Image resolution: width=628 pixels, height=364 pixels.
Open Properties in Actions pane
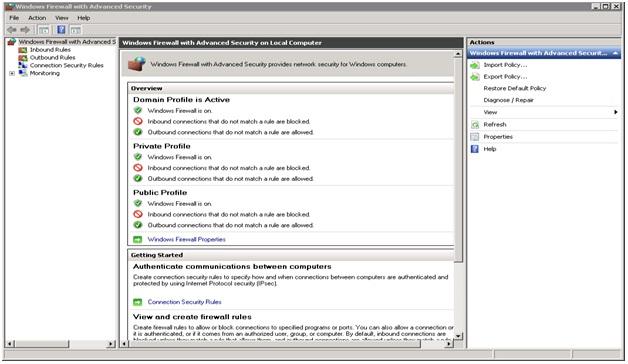coord(498,137)
